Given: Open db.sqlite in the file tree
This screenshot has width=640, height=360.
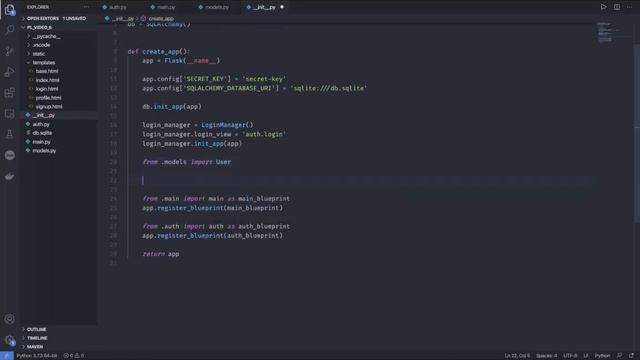Looking at the screenshot, I should pyautogui.click(x=42, y=133).
